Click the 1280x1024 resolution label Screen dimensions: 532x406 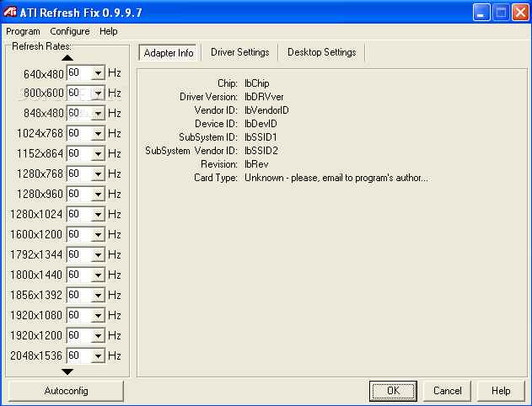pos(36,214)
